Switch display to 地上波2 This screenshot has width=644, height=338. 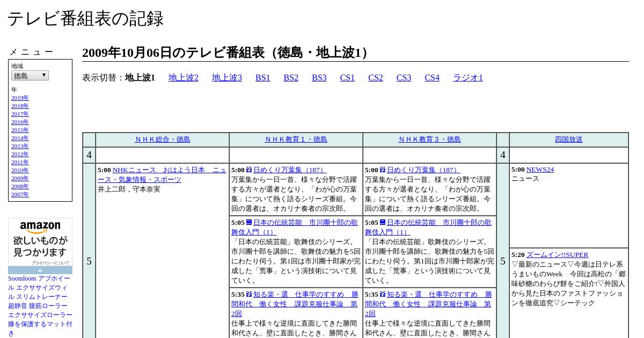click(x=184, y=78)
